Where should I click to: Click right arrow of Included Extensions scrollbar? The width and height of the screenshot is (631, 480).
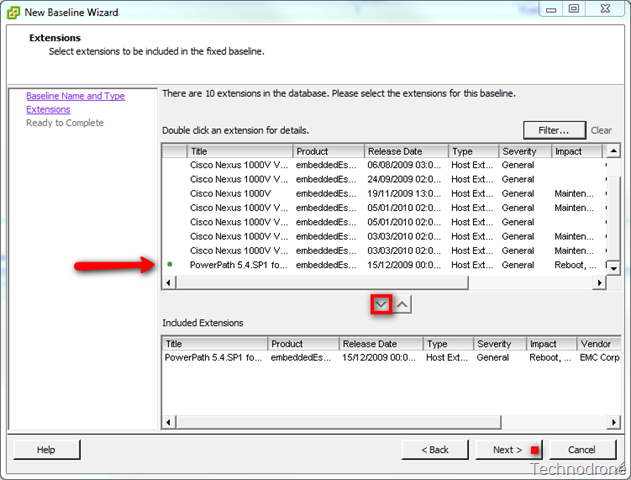[614, 422]
